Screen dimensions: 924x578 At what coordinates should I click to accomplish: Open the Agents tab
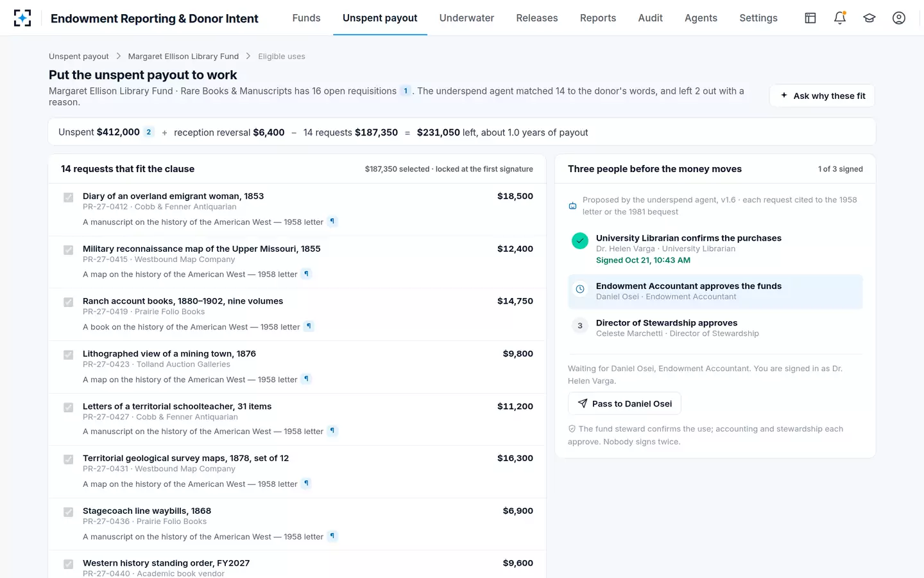tap(701, 18)
